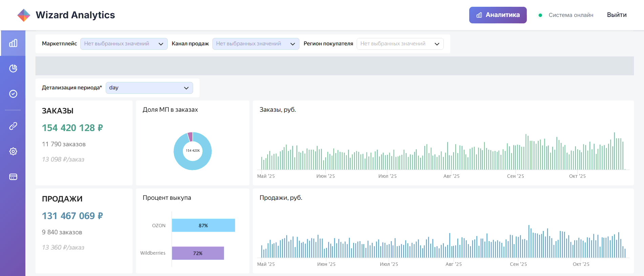Viewport: 644px width, 276px height.
Task: Click Май '25 label on Продажи chart
Action: [266, 264]
